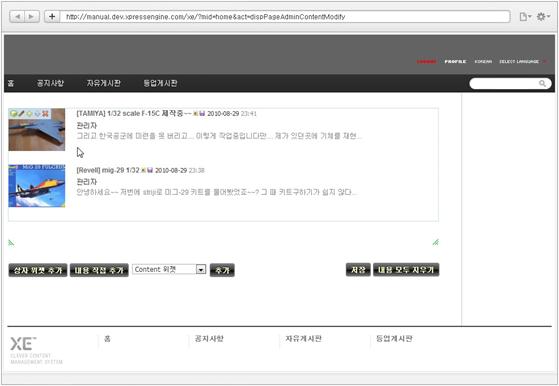Click the star icon next to F-15C title
Viewport: 559px width, 386px height.
[195, 114]
